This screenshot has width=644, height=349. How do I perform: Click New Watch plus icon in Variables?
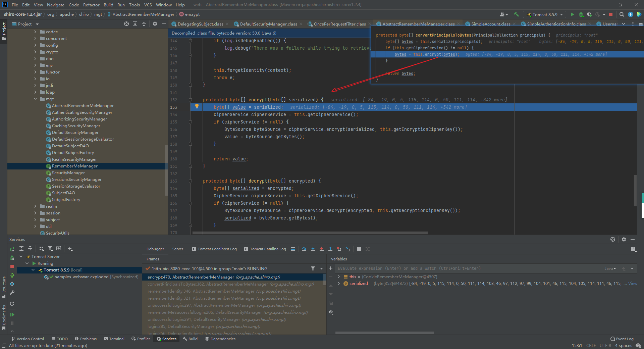(331, 268)
